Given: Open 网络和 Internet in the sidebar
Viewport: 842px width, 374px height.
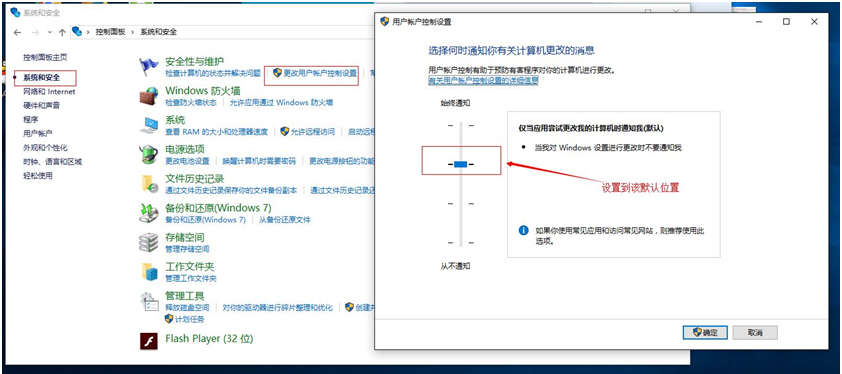Looking at the screenshot, I should (x=49, y=91).
